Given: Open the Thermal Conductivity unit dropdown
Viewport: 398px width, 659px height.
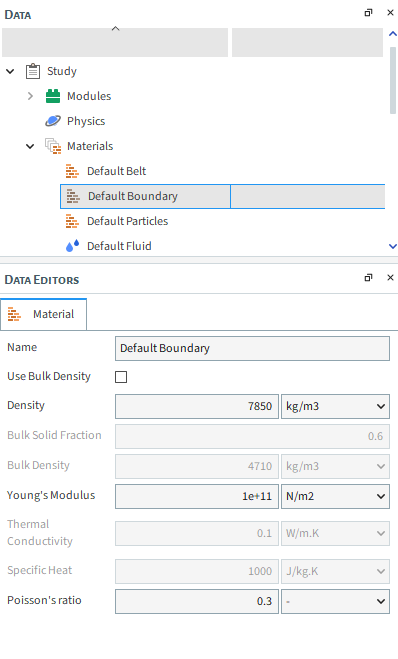Looking at the screenshot, I should point(335,533).
